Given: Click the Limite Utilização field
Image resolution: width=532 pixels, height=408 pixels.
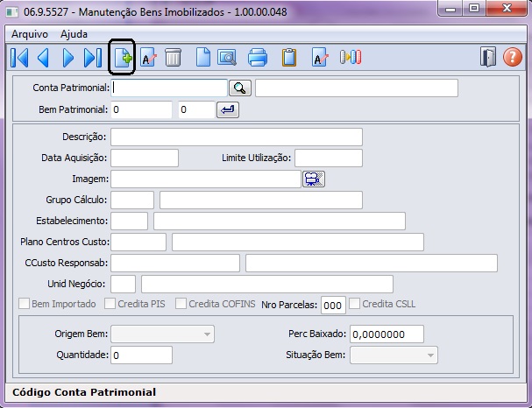Looking at the screenshot, I should click(x=329, y=158).
